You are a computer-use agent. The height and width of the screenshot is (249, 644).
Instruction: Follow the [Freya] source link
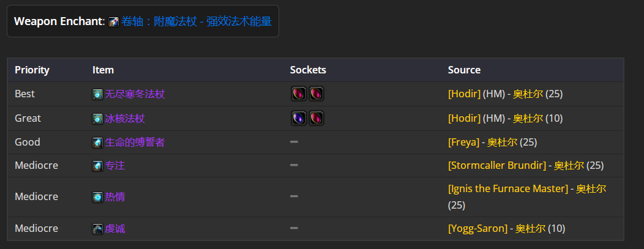click(463, 143)
